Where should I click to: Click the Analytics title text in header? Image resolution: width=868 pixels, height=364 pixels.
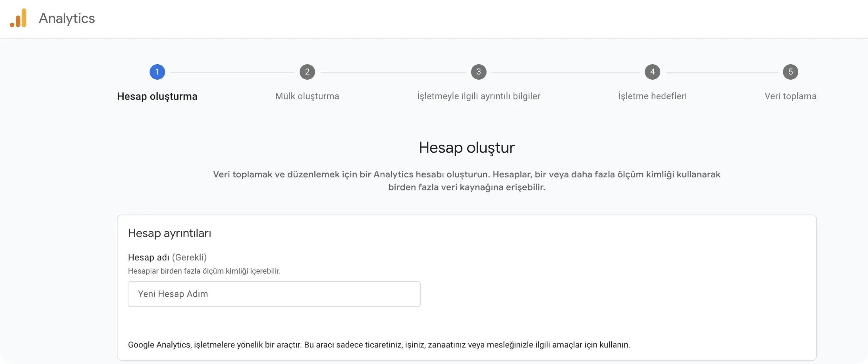[67, 18]
